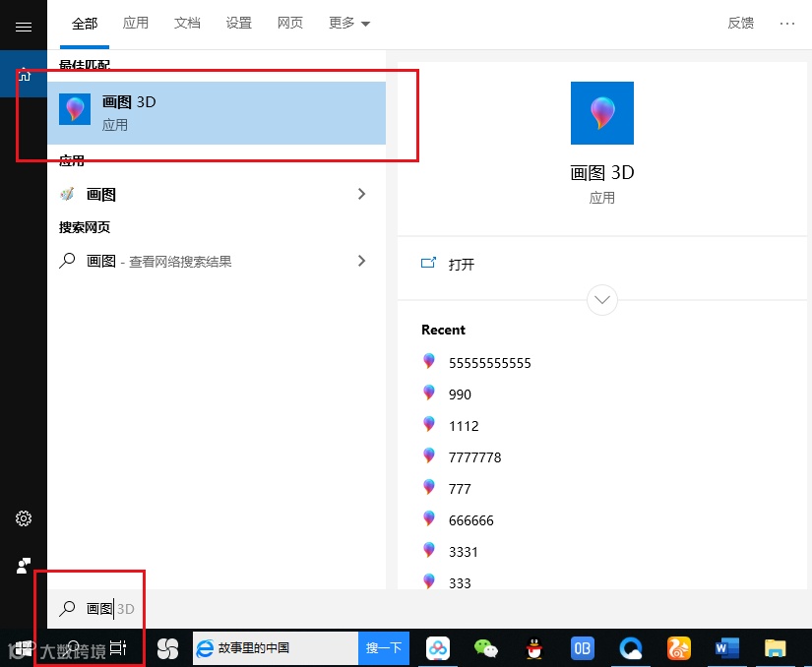Open recent file 55555555555
Viewport: 812px width, 667px height.
489,363
